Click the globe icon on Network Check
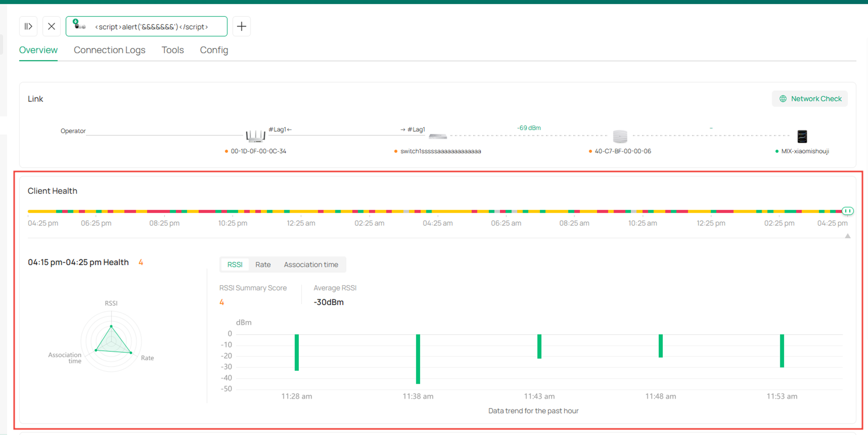Viewport: 868px width, 435px height. click(x=784, y=98)
